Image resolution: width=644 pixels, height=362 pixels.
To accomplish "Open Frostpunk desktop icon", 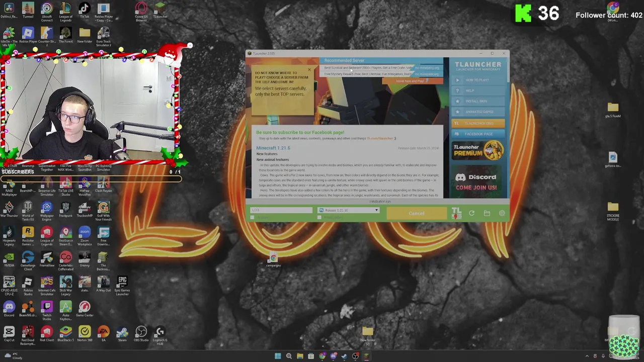I will [x=65, y=210].
